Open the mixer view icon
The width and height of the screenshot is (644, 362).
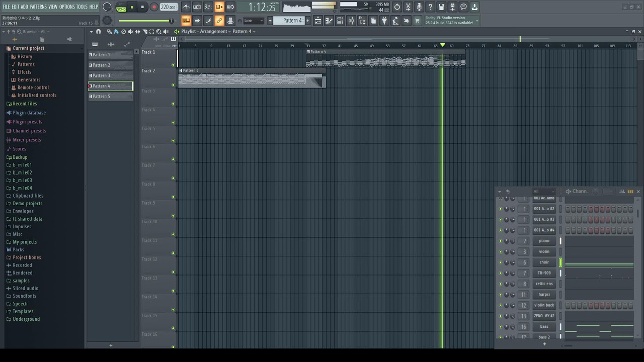pos(351,21)
